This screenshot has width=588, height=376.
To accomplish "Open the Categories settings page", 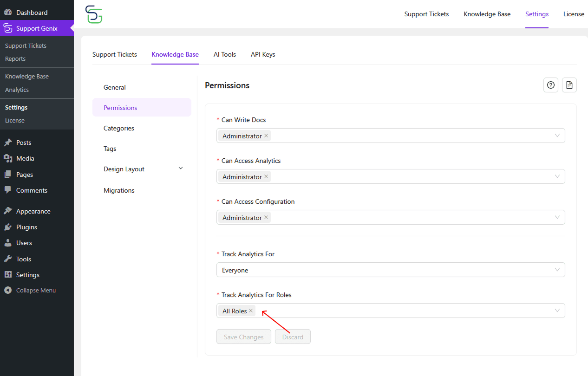I will [x=118, y=128].
